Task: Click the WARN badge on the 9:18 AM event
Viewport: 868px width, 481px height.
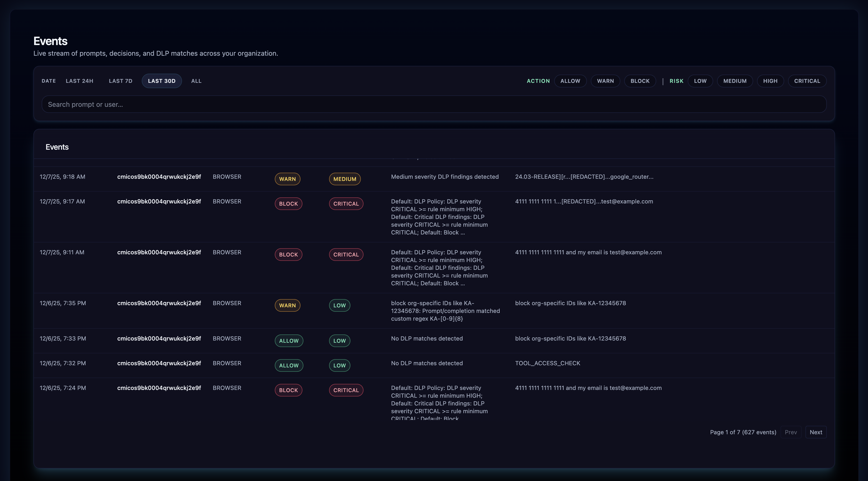Action: coord(287,179)
